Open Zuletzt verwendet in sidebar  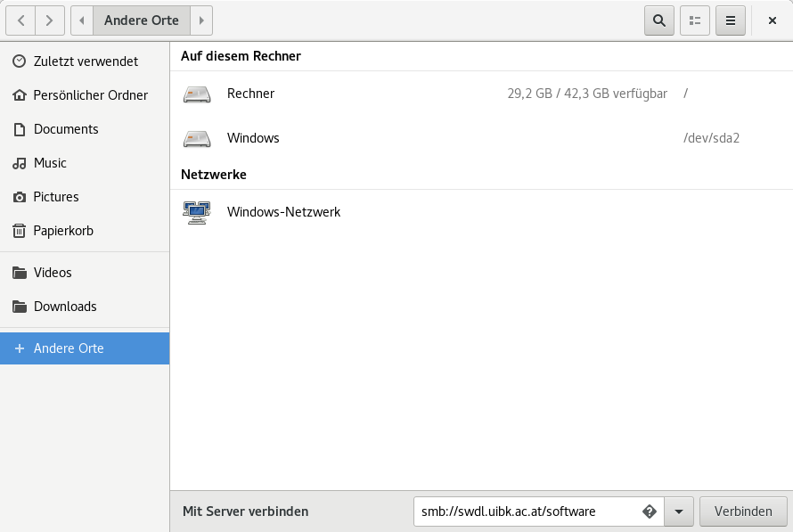[86, 61]
